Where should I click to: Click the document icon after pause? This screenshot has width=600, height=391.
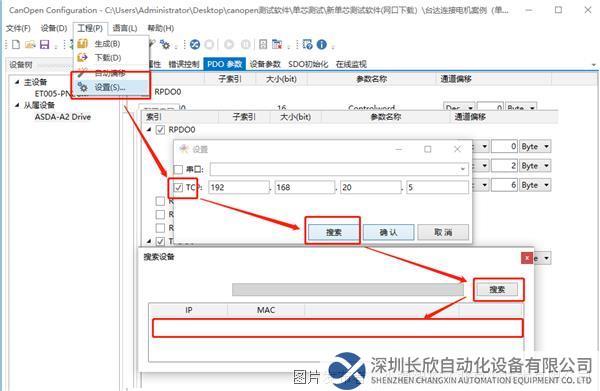pos(263,44)
